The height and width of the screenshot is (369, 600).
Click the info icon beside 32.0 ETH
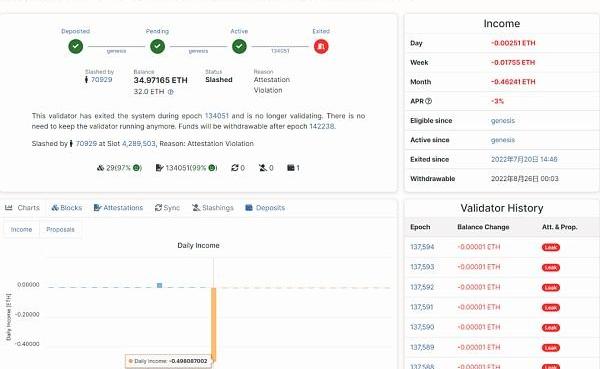click(171, 92)
